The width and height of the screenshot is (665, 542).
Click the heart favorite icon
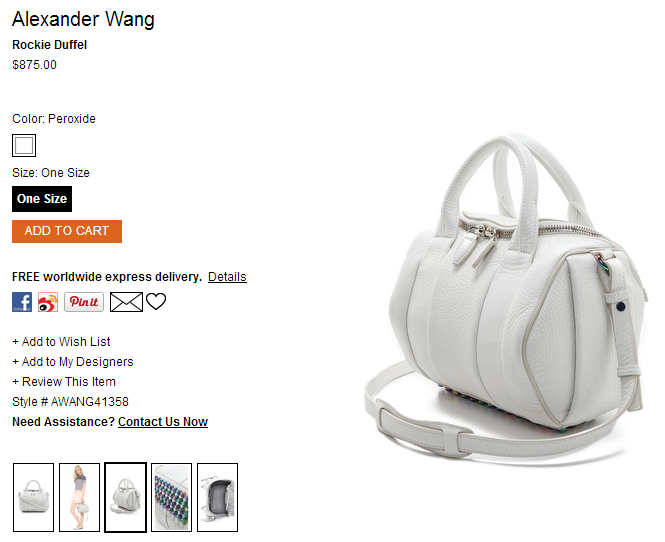(x=156, y=302)
